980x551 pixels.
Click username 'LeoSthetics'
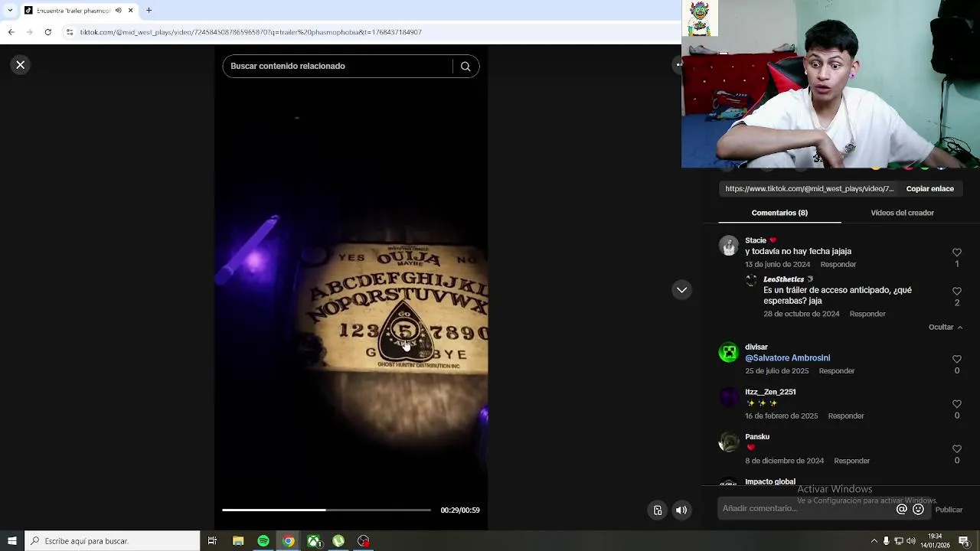(783, 279)
